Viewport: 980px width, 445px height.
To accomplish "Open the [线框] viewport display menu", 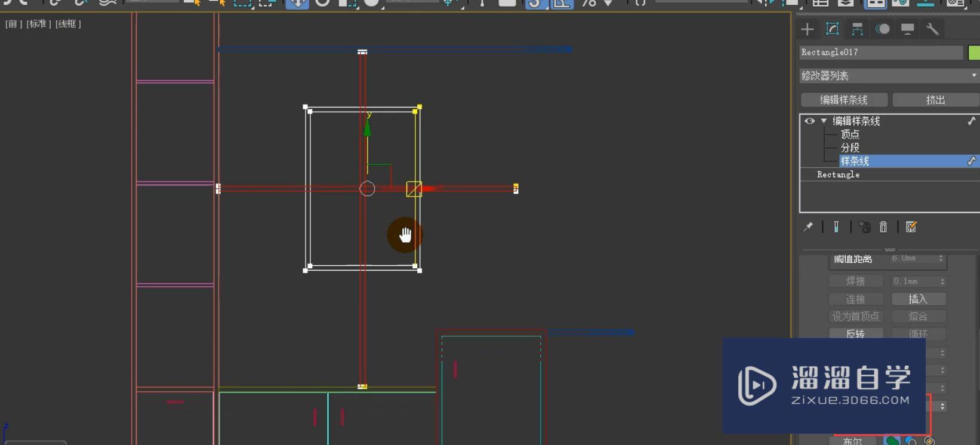I will (x=68, y=24).
